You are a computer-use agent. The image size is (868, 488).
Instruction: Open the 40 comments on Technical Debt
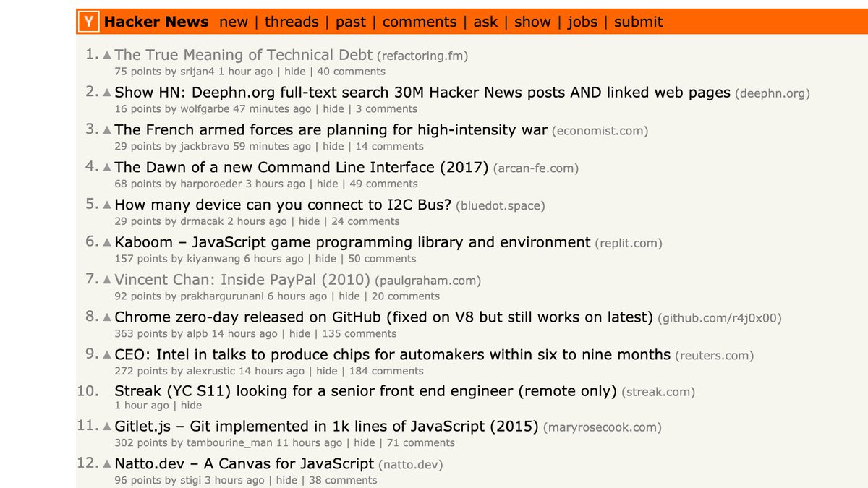pos(351,72)
